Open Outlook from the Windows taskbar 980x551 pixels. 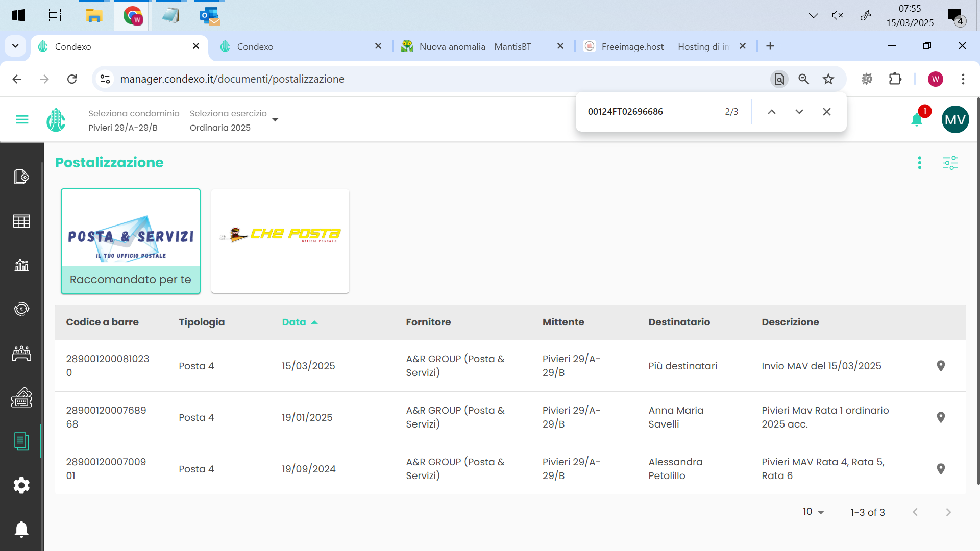pos(210,16)
